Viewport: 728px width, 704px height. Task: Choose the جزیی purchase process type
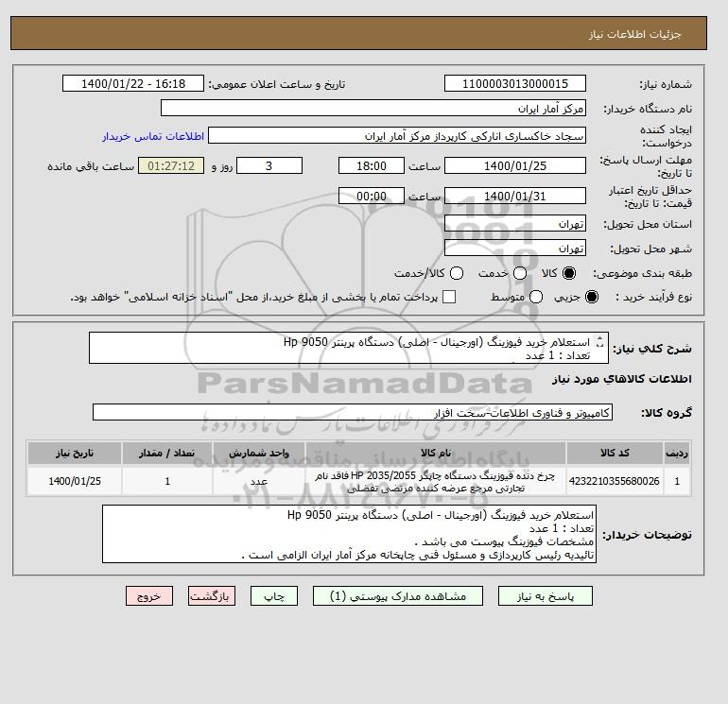pos(592,297)
